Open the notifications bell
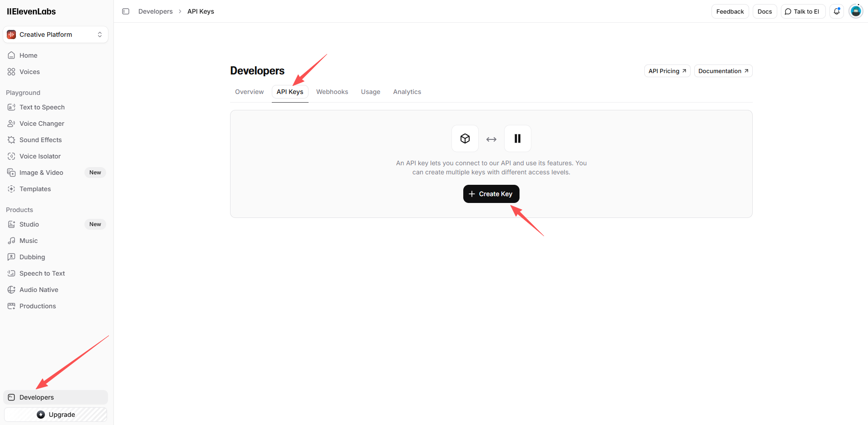The height and width of the screenshot is (425, 868). click(x=837, y=11)
